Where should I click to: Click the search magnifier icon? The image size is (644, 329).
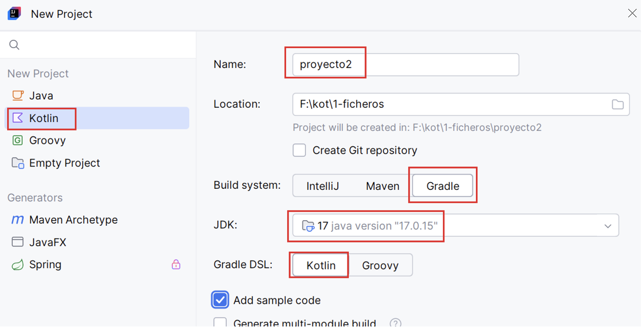(15, 45)
